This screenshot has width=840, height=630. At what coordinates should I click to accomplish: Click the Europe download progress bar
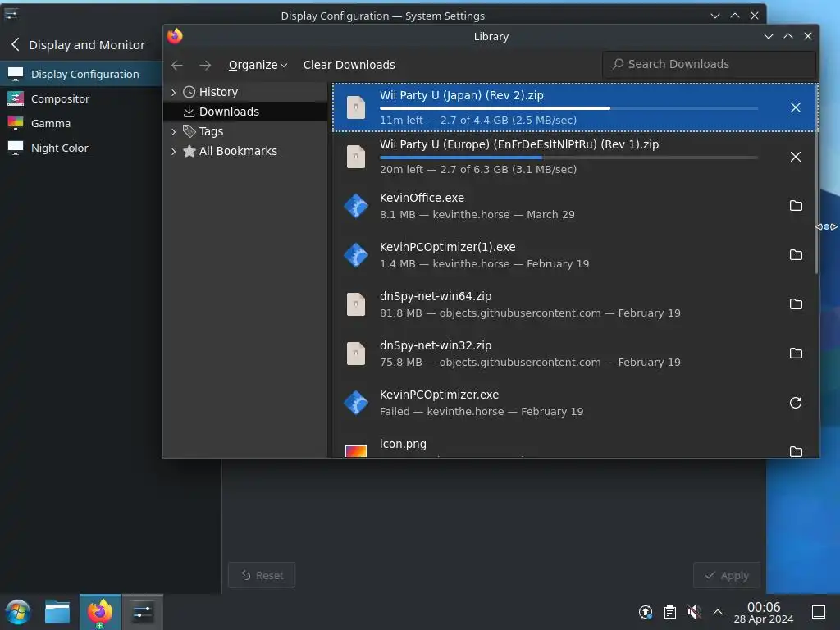(x=568, y=157)
